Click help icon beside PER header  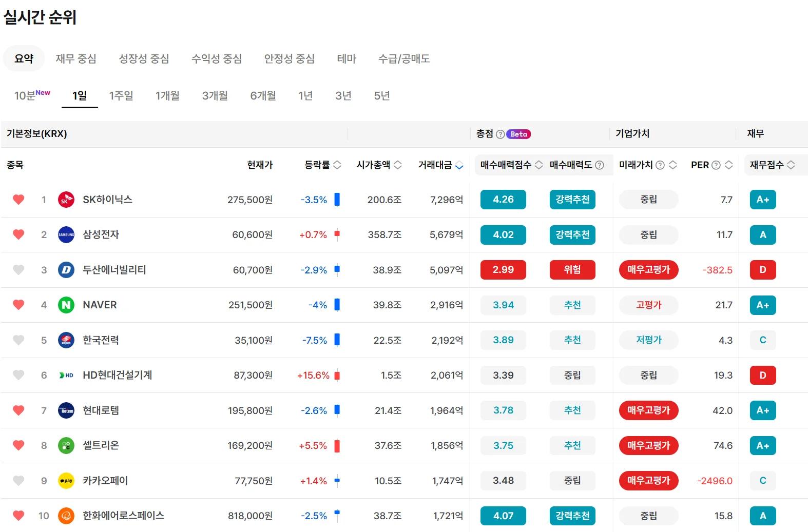pyautogui.click(x=716, y=165)
